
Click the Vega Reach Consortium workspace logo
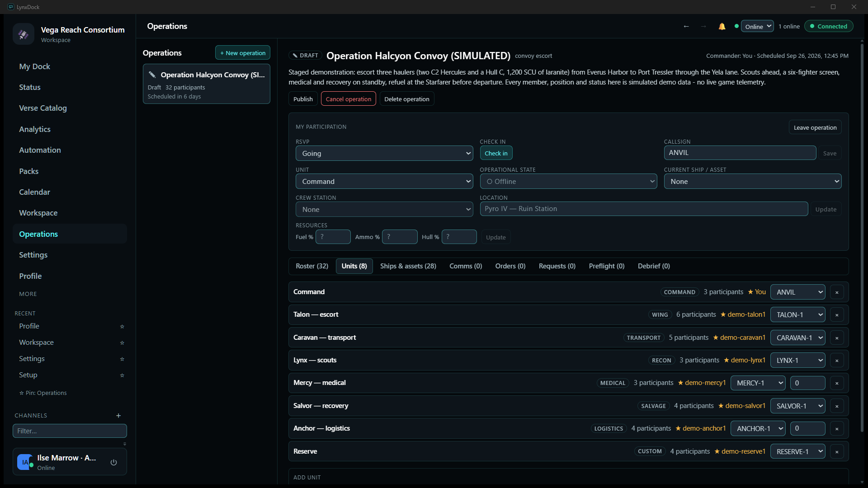tap(24, 34)
